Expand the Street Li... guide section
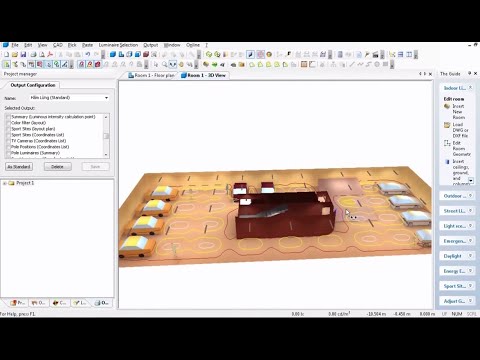This screenshot has height=360, width=480. (470, 211)
